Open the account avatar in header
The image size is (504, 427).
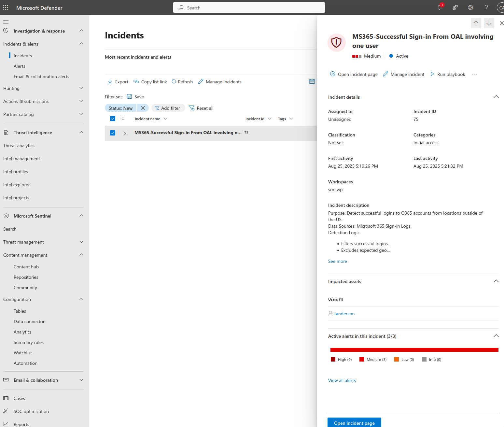[501, 7]
